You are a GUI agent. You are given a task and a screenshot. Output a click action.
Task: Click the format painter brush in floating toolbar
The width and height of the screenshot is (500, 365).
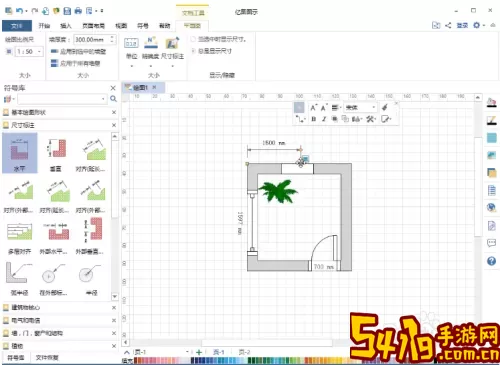pos(385,107)
